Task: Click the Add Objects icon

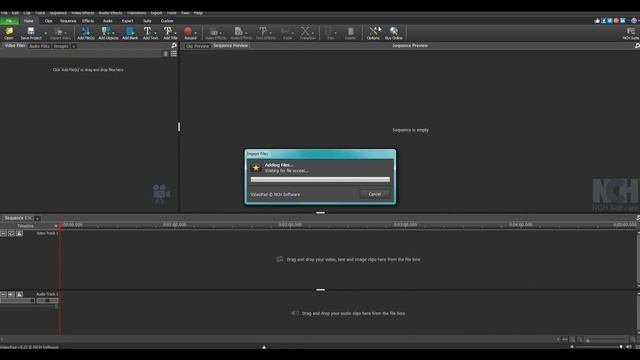Action: 107,33
